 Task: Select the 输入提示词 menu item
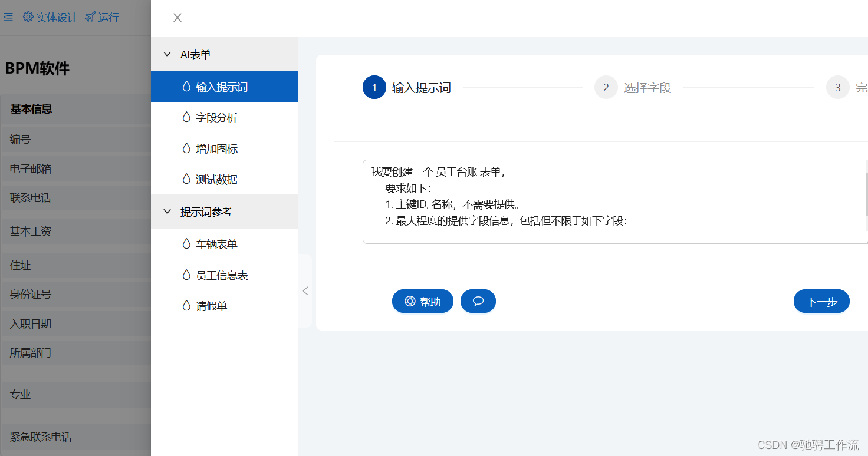coord(224,87)
